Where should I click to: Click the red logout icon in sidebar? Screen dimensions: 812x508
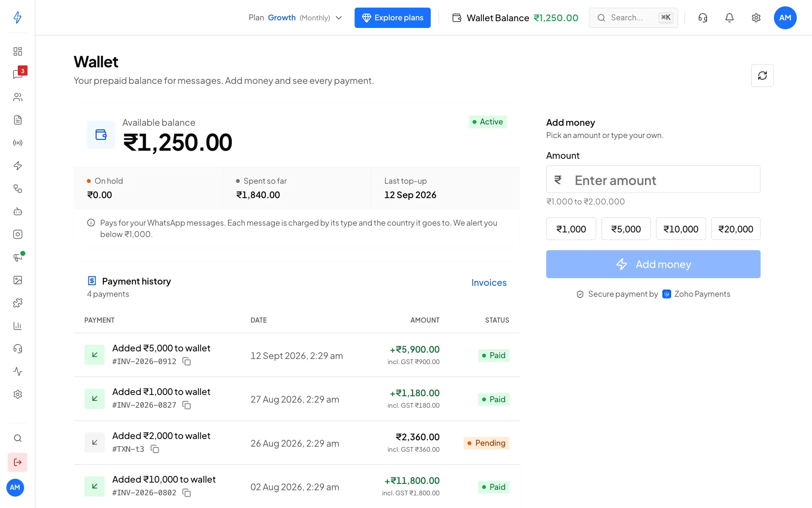[17, 462]
